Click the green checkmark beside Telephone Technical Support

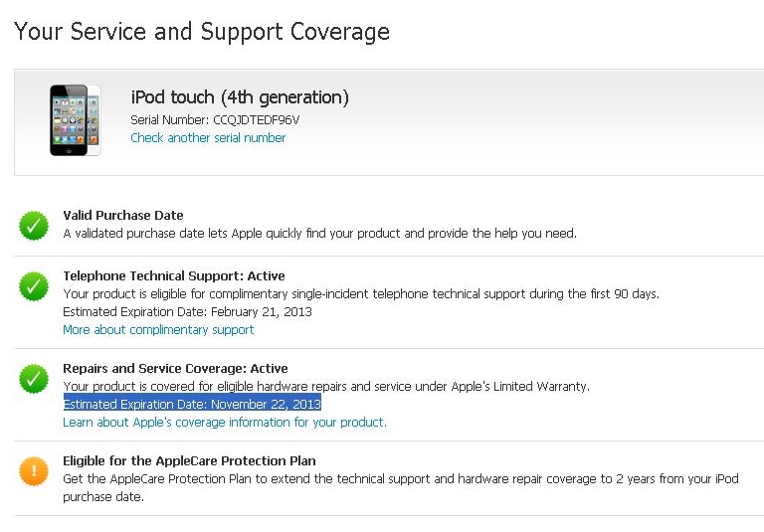pos(34,286)
